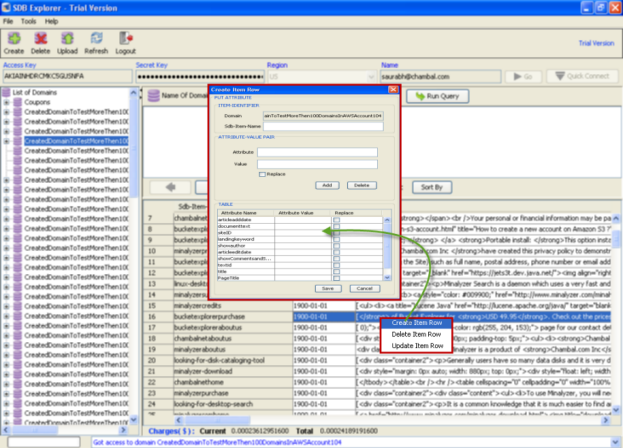Open the File menu
Screen dimensions: 623x448
(8, 21)
